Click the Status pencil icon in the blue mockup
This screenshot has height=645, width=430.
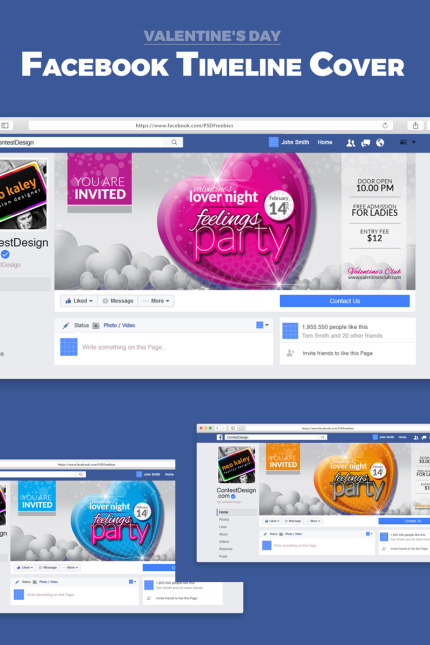[x=17, y=582]
